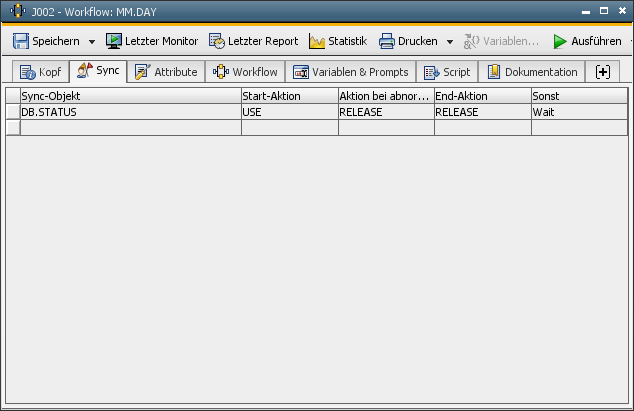Screen dimensions: 634x411
Task: Switch to the Kopf tab
Action: pos(40,72)
